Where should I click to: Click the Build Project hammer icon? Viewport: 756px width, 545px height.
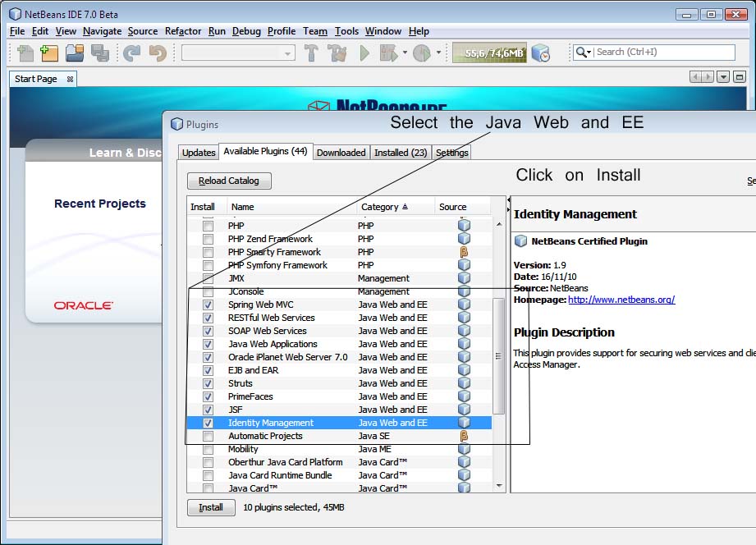coord(311,53)
